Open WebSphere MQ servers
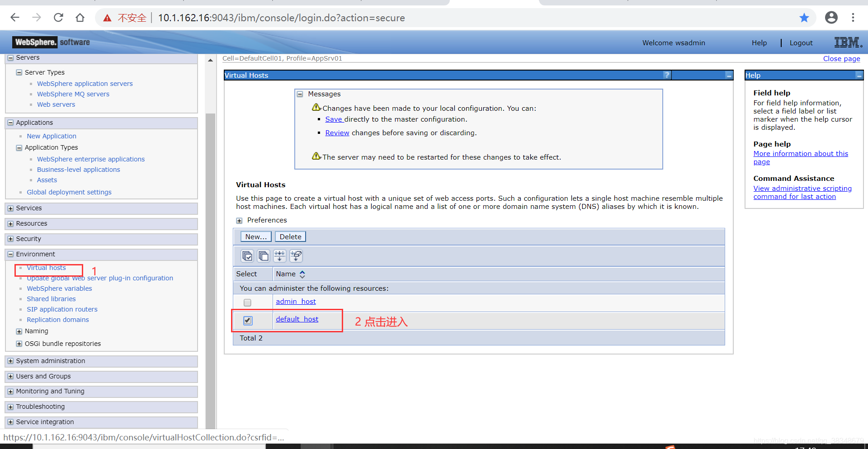The height and width of the screenshot is (449, 868). coord(73,94)
